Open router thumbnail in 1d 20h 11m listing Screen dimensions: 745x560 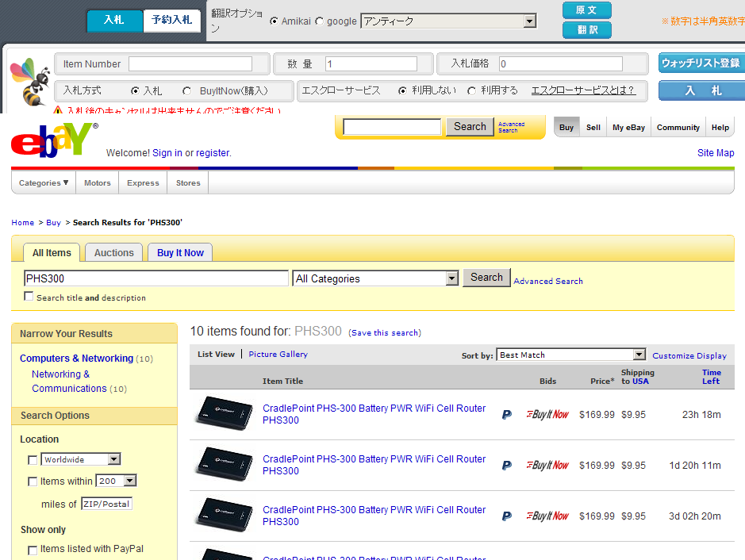(225, 464)
